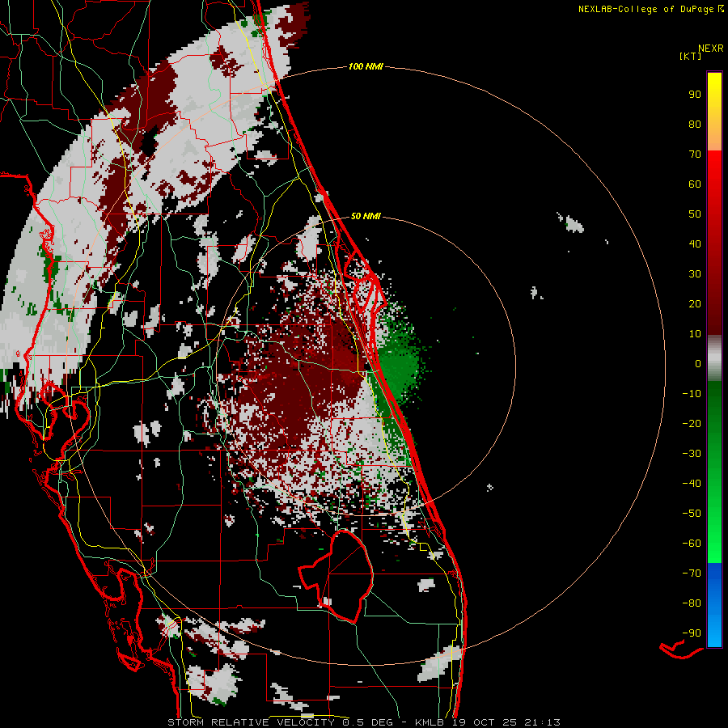Click the 100 NMI range ring label
Image resolution: width=728 pixels, height=728 pixels.
click(366, 67)
